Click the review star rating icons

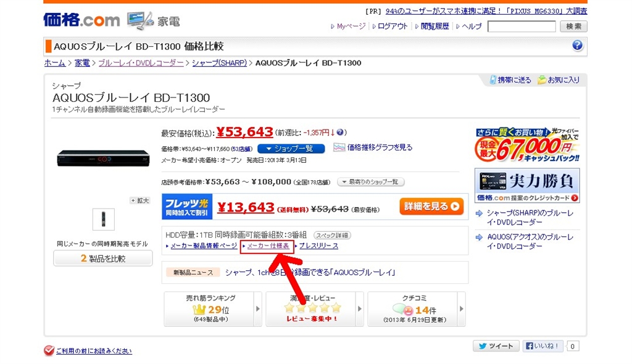(312, 308)
